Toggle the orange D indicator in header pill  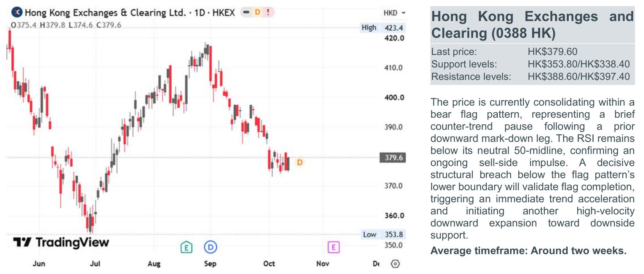[x=257, y=12]
